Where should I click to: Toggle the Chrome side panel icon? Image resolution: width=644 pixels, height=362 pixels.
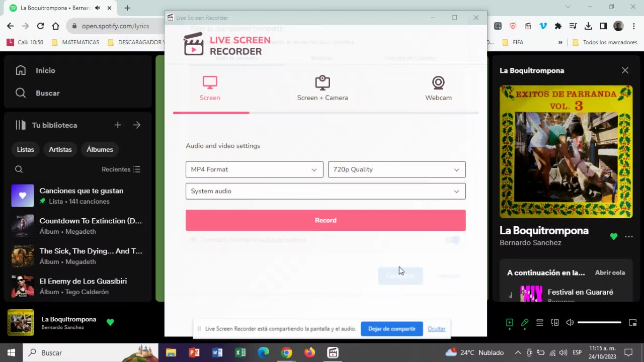point(603,26)
